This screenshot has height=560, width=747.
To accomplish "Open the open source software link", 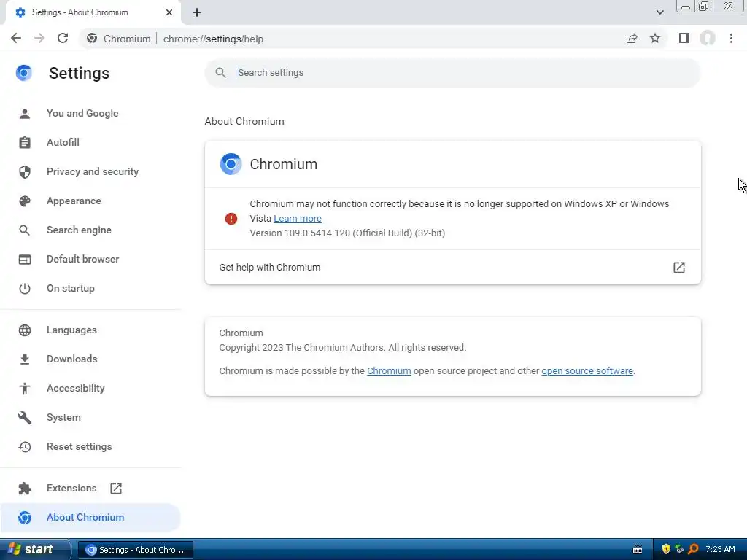I will coord(587,371).
